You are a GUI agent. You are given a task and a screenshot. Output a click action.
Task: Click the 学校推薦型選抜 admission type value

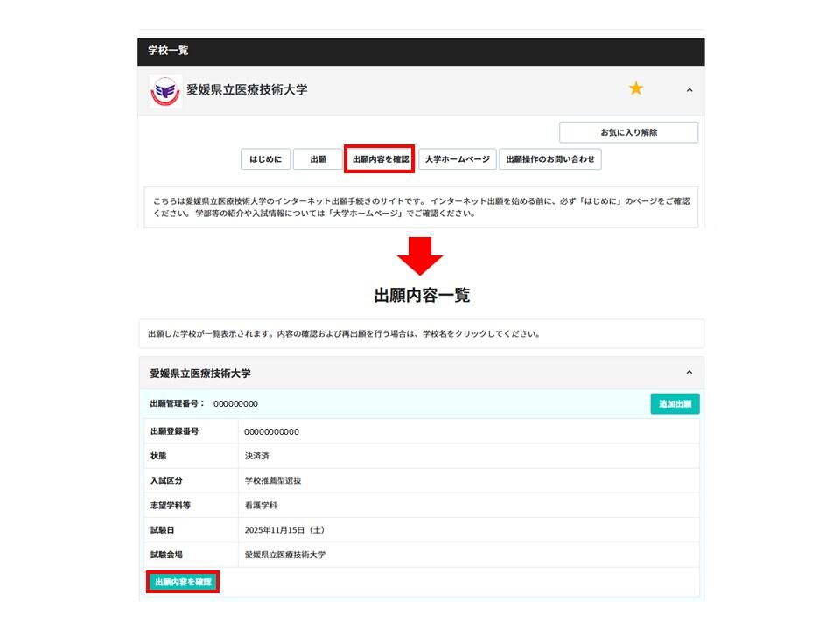(x=273, y=481)
